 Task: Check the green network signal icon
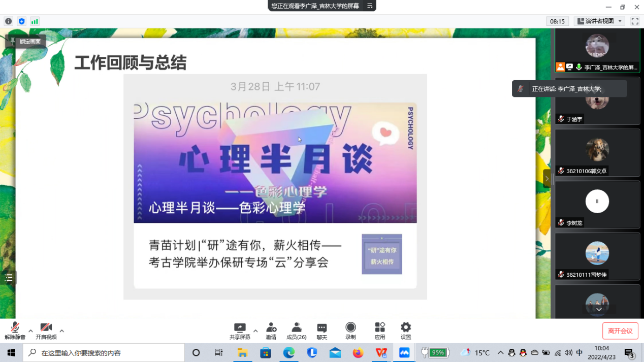[35, 21]
